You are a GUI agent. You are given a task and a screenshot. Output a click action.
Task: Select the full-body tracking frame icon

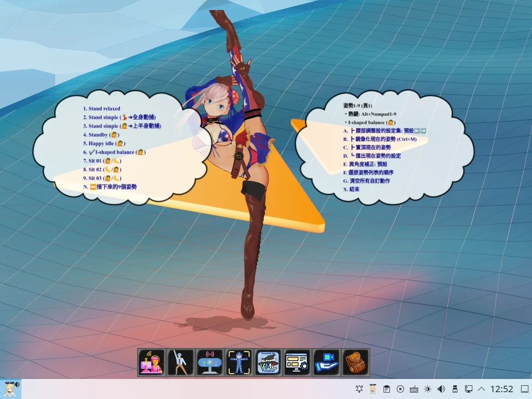coord(239,363)
